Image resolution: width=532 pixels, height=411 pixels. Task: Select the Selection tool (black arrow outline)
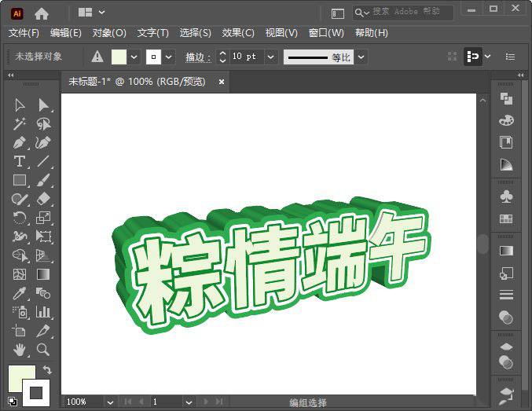tap(20, 105)
